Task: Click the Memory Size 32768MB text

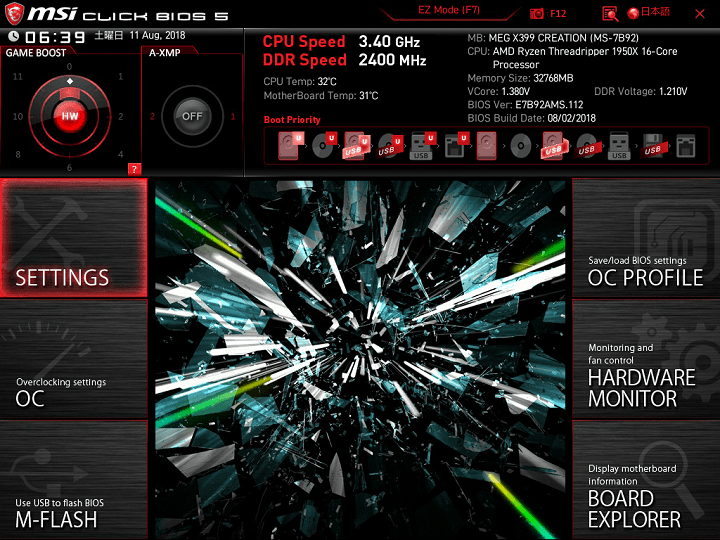Action: 520,78
